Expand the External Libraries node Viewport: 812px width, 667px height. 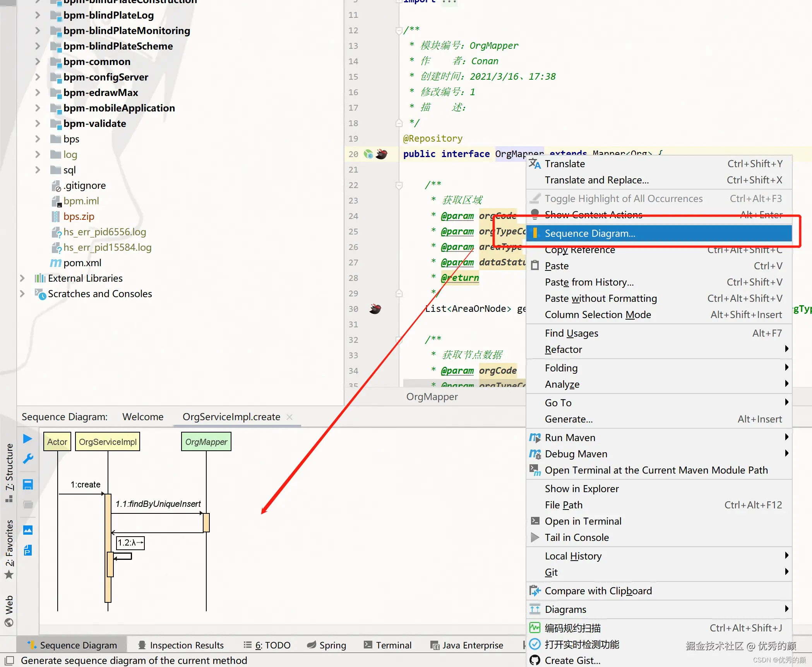pyautogui.click(x=22, y=278)
